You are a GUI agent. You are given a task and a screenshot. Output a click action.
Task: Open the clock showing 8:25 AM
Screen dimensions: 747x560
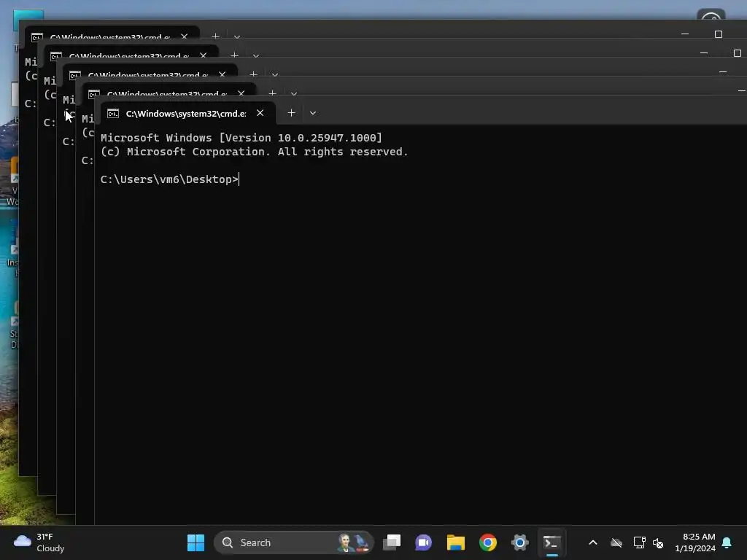695,542
